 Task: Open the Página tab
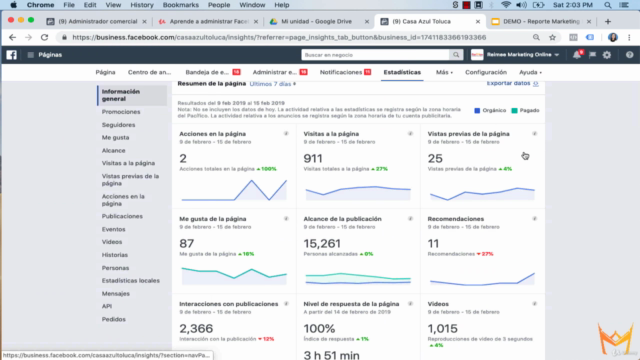point(105,72)
